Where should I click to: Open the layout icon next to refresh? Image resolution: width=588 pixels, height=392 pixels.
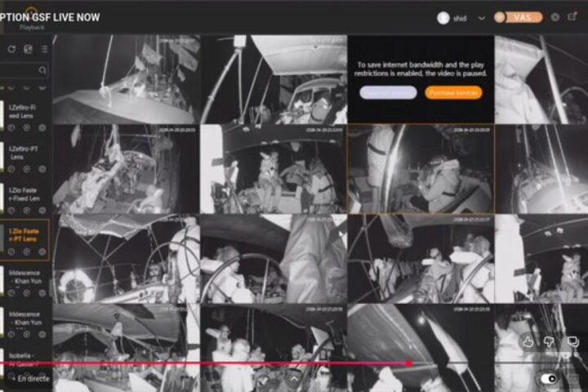pyautogui.click(x=28, y=49)
